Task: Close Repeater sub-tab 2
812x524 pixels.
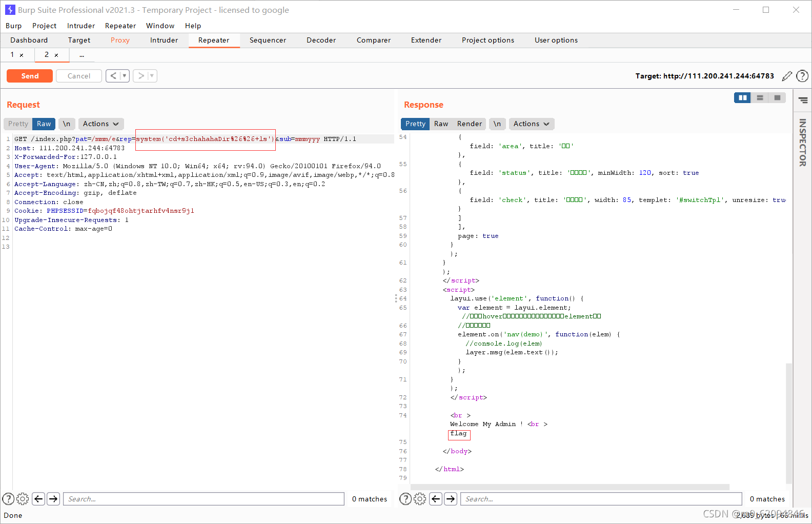Action: [56, 55]
